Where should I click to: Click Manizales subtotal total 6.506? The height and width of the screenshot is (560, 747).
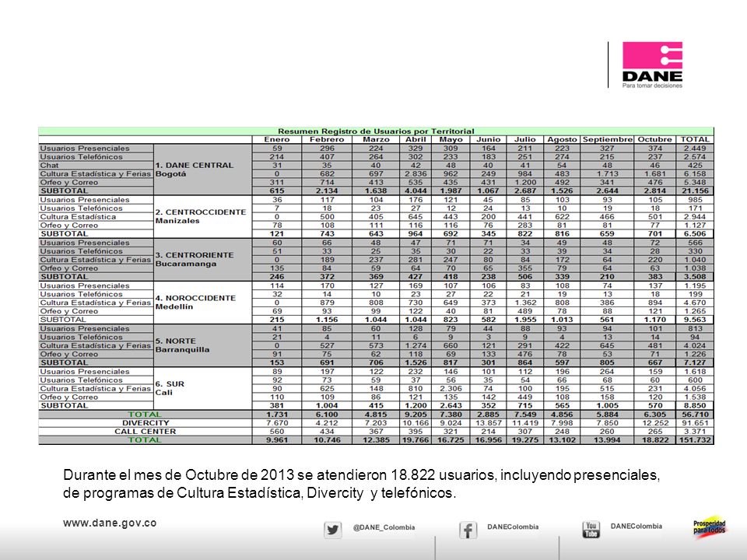695,234
